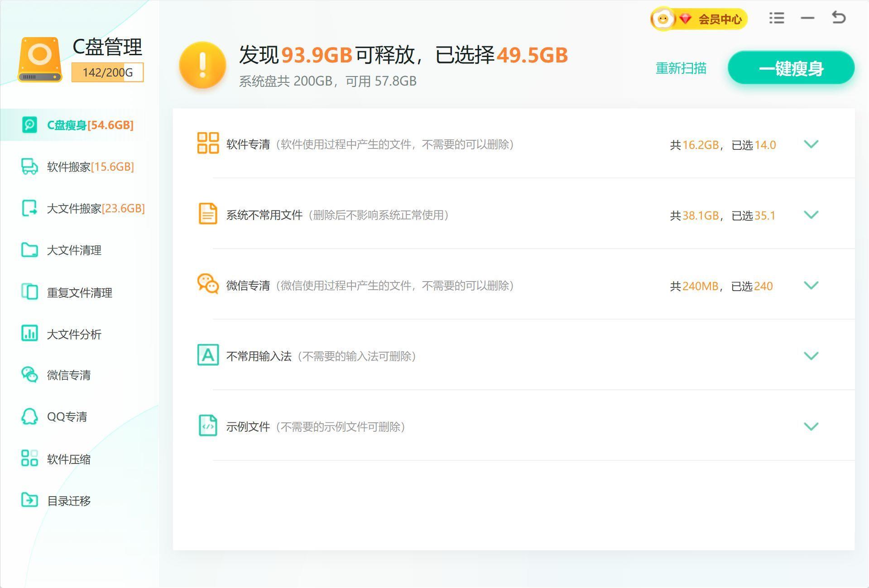Click the 系统盘共 200GB，可用 57.8GB text
This screenshot has height=588, width=869.
(328, 81)
